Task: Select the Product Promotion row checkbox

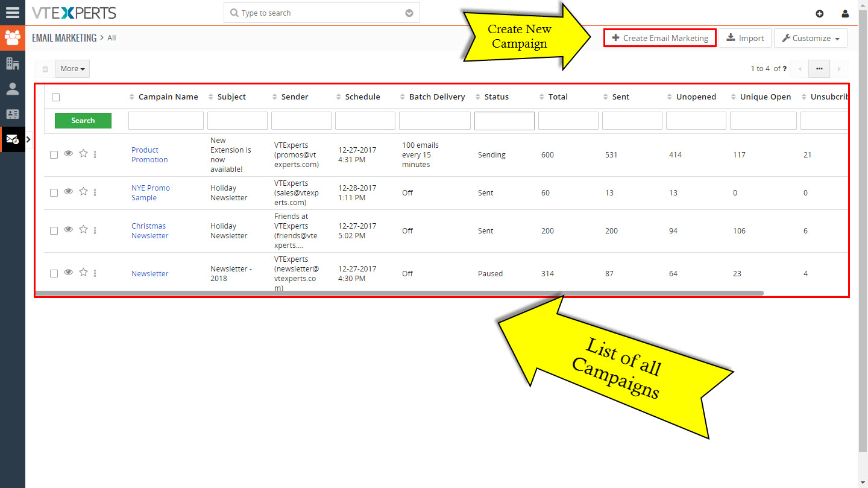Action: click(x=54, y=155)
